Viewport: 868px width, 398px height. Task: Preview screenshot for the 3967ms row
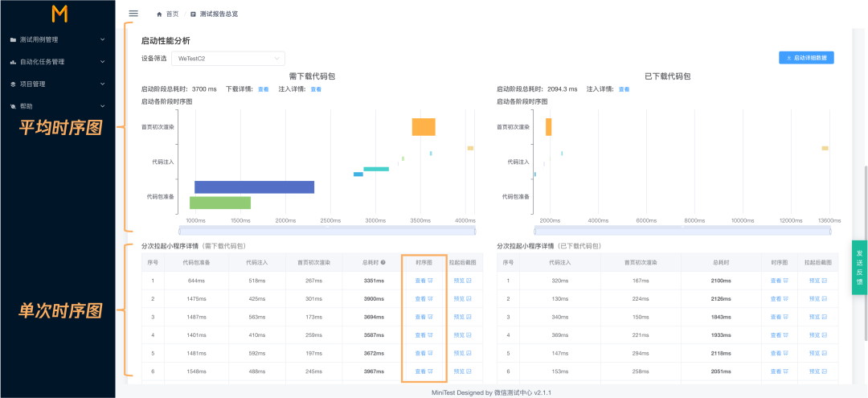pyautogui.click(x=462, y=371)
